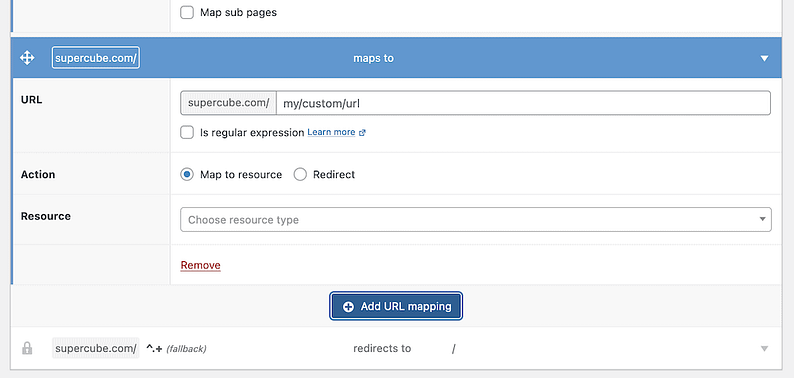794x378 pixels.
Task: Click the blue maps to header bar
Action: pos(396,58)
